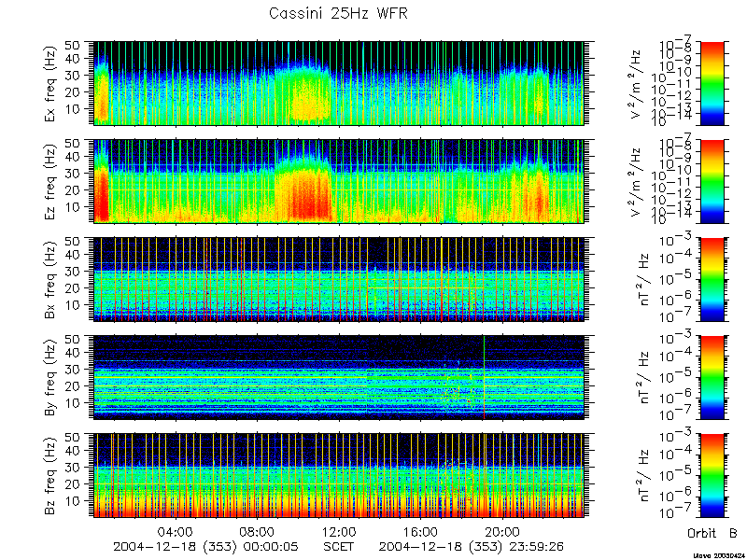Click the 10⁻⁷ label on Bz colorbar
The height and width of the screenshot is (560, 747).
coord(676,513)
